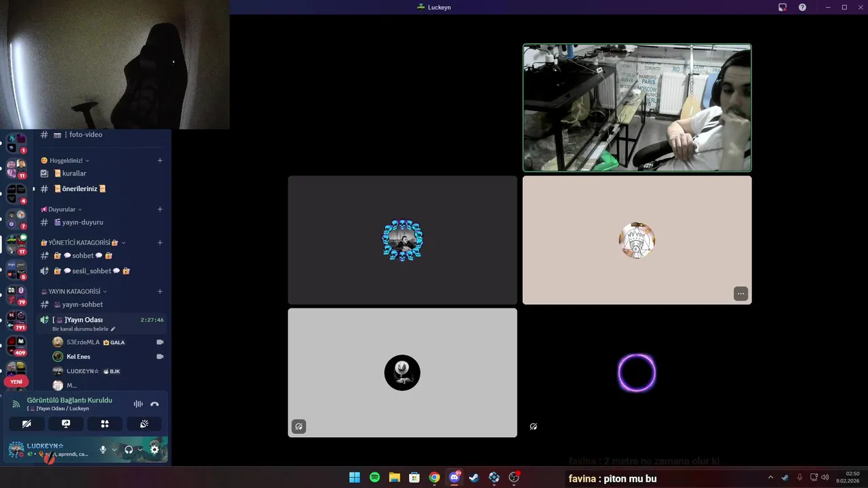Screen dimensions: 868x488
Task: Open the soundboard button
Action: click(144, 424)
